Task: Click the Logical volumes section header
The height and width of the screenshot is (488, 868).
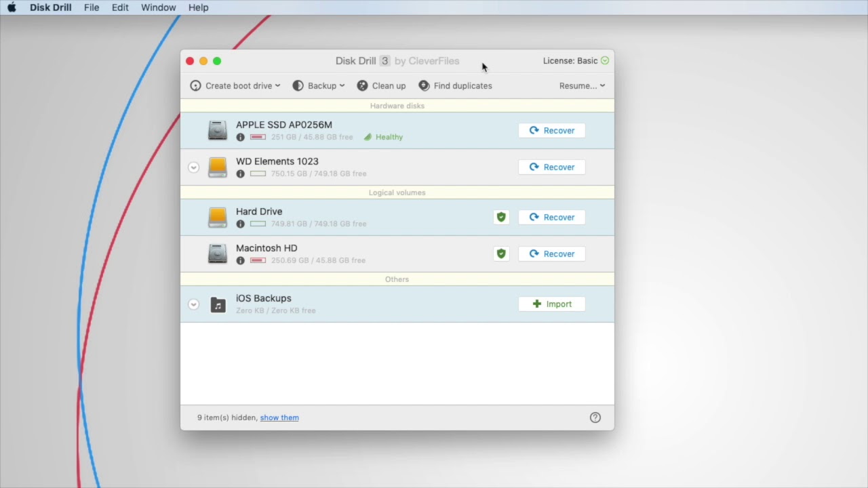Action: 397,192
